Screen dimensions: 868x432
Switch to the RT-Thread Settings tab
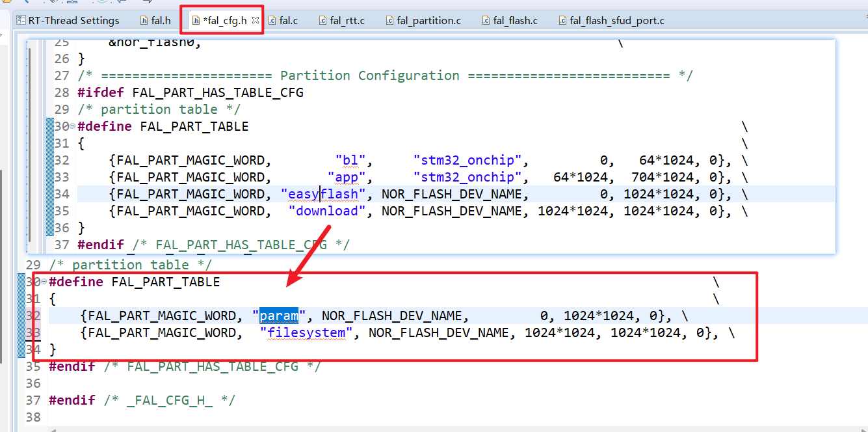67,20
